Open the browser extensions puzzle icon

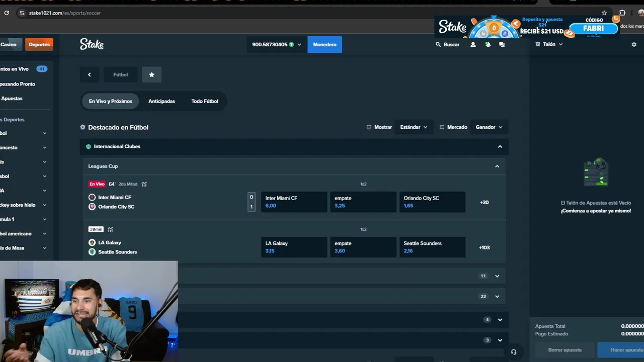[x=622, y=13]
